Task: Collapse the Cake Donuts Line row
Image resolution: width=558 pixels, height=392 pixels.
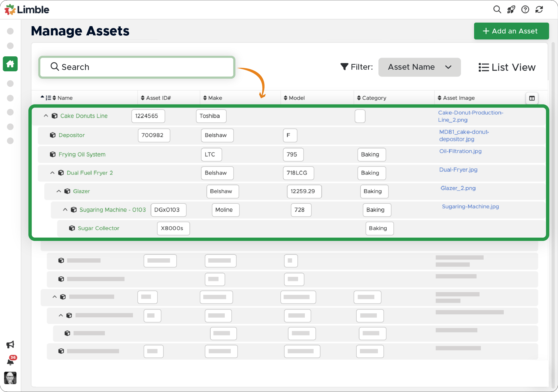Action: point(46,116)
